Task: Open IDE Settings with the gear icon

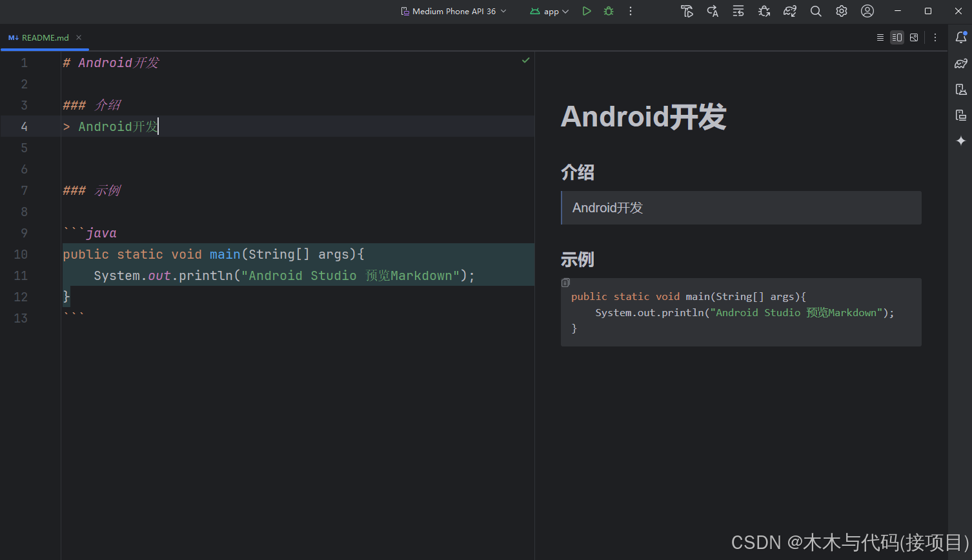Action: (x=841, y=11)
